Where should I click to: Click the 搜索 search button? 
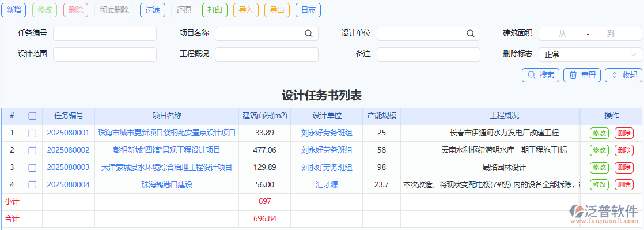(540, 75)
